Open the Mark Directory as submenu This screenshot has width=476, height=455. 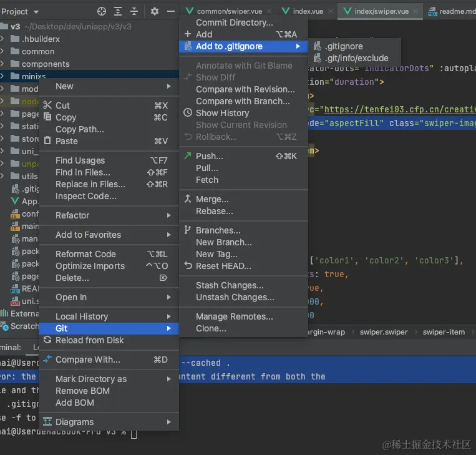point(109,379)
